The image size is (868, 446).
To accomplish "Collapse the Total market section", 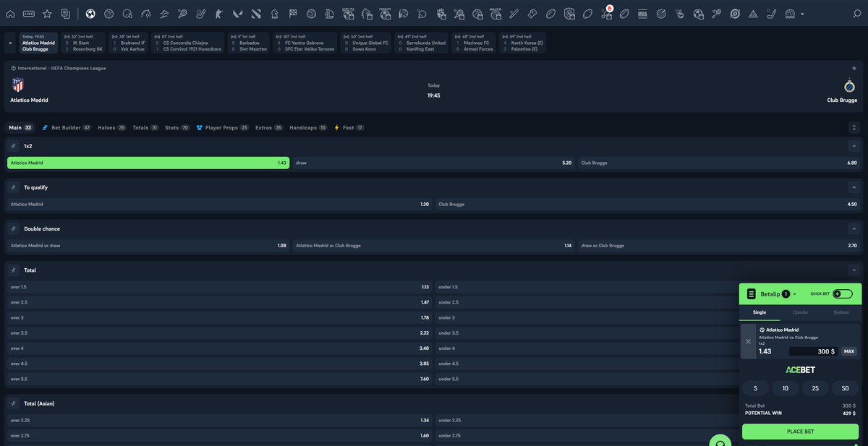I will coord(853,270).
